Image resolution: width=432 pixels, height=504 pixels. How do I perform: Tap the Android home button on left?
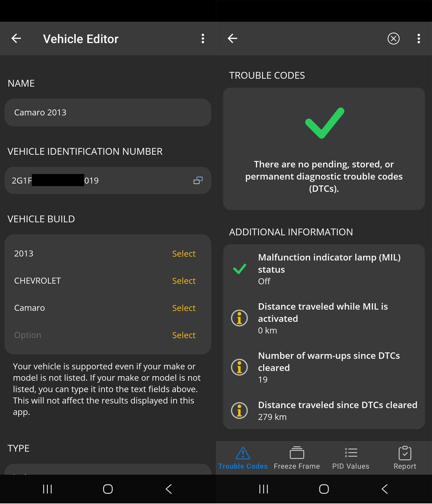coord(108,489)
